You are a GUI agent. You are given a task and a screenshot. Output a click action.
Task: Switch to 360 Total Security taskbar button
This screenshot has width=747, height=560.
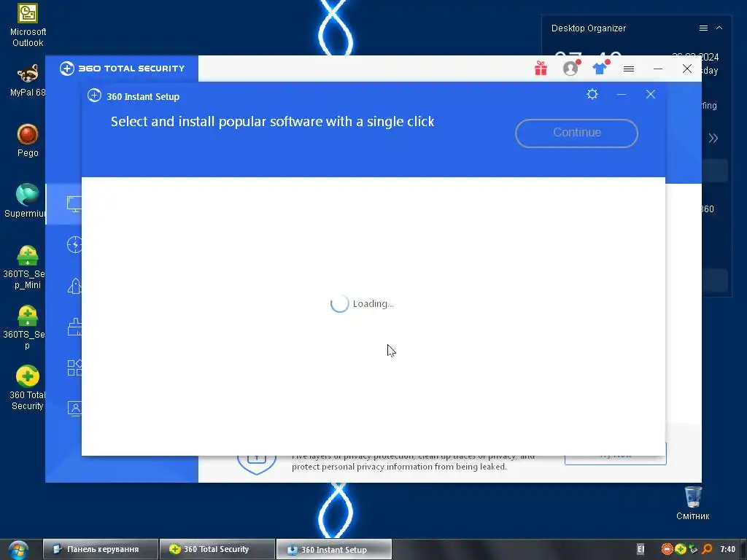(217, 549)
